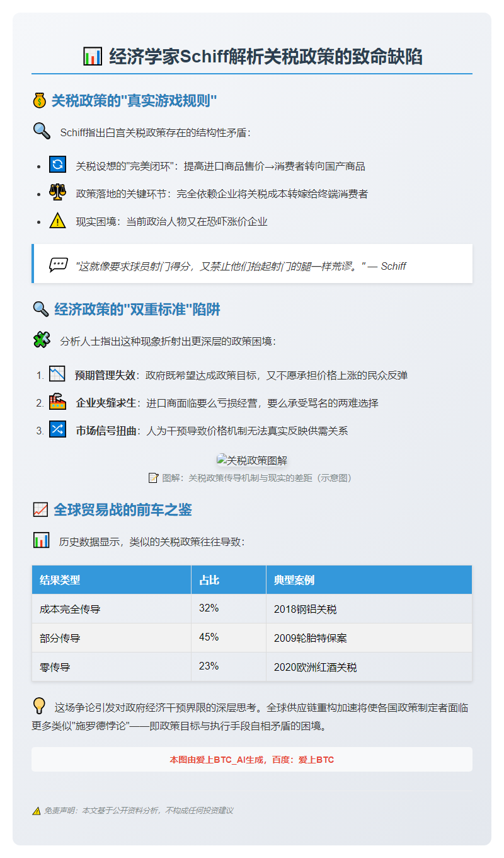Click the 45% cell
504x858 pixels.
click(x=229, y=637)
